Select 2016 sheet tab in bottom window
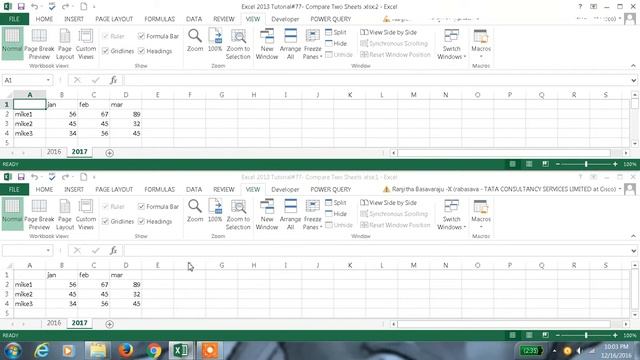 (x=54, y=323)
